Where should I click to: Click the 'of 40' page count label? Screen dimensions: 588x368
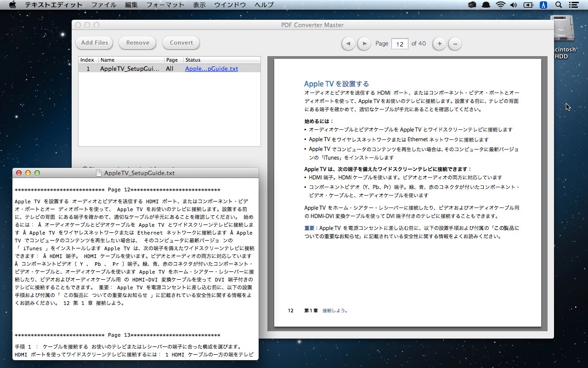click(x=418, y=44)
